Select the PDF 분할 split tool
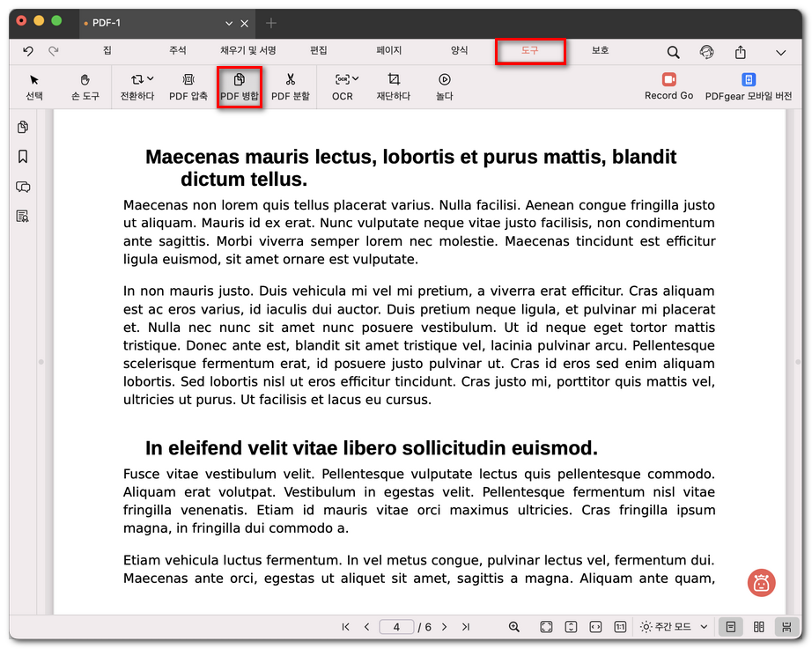This screenshot has width=812, height=649. (x=290, y=86)
